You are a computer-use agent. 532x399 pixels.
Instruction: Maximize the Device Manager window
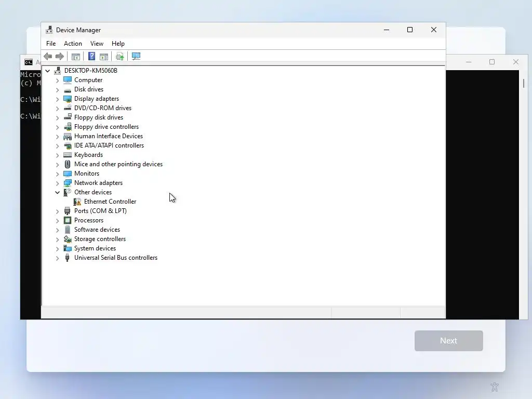(x=410, y=30)
